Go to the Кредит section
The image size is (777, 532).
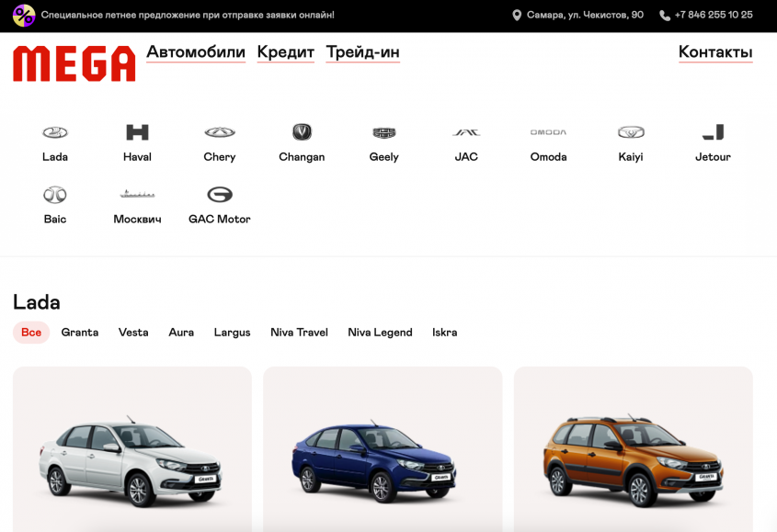(x=285, y=52)
